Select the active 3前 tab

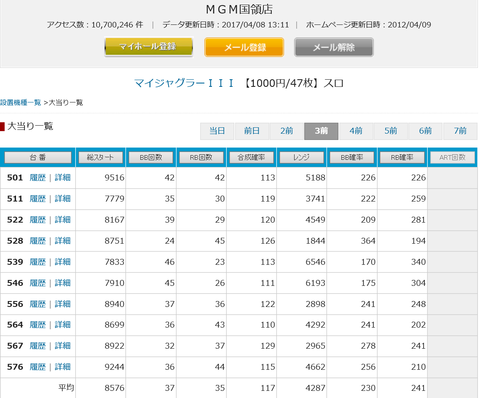[321, 131]
